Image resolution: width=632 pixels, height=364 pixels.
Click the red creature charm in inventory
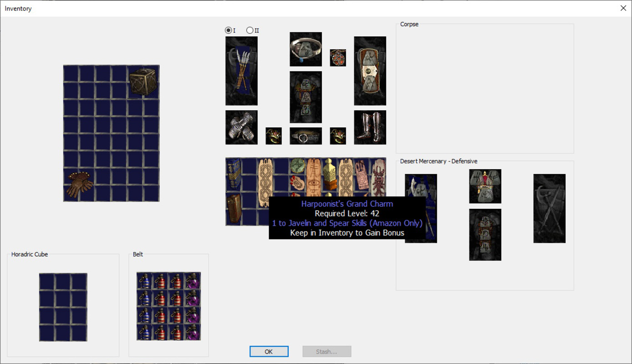pyautogui.click(x=378, y=177)
